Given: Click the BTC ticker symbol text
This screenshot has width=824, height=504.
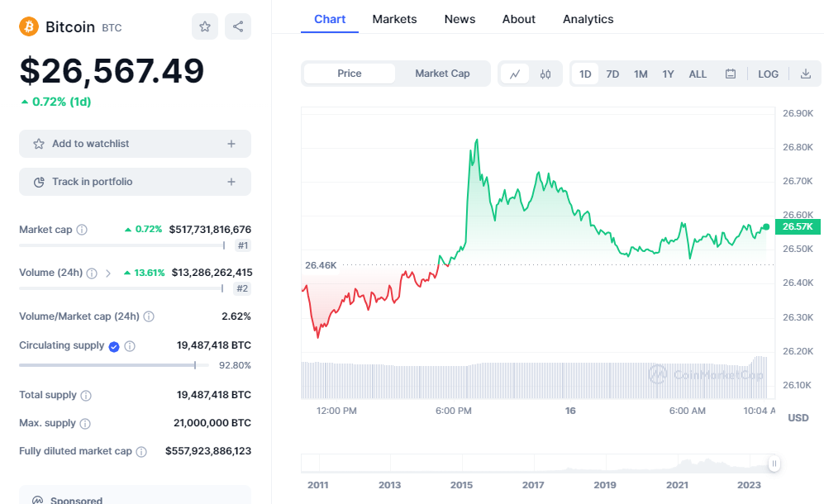Looking at the screenshot, I should (x=112, y=28).
